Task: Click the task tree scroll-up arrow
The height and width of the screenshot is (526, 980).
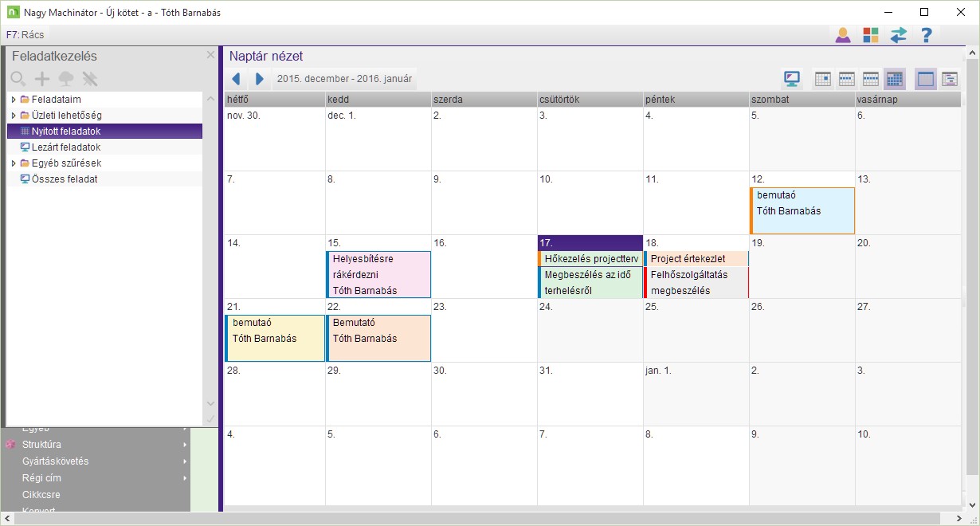Action: (210, 99)
